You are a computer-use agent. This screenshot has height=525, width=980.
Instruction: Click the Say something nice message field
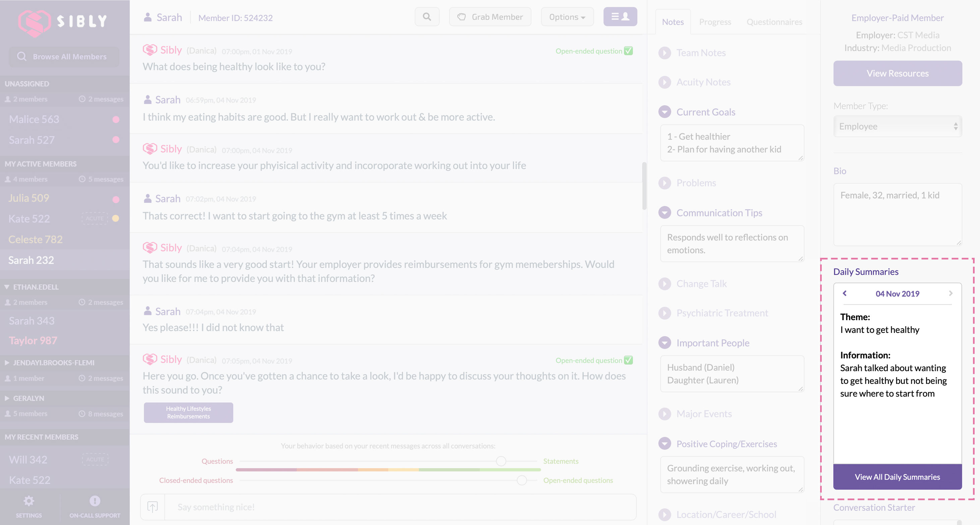pyautogui.click(x=399, y=507)
